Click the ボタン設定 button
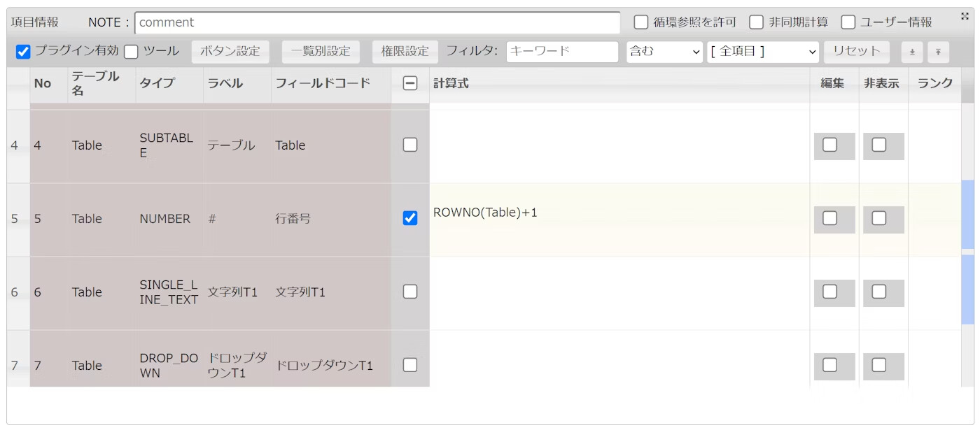This screenshot has height=430, width=980. click(230, 52)
